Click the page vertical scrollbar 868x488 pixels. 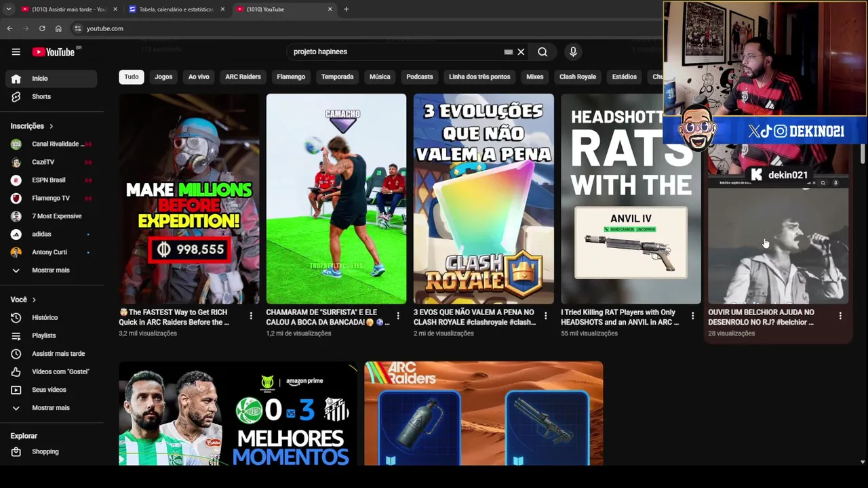point(863,154)
